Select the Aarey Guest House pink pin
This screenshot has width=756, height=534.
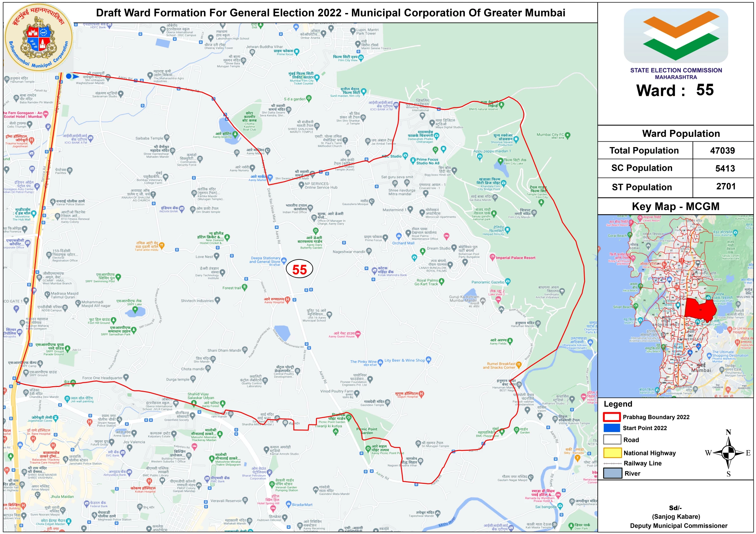tap(358, 334)
